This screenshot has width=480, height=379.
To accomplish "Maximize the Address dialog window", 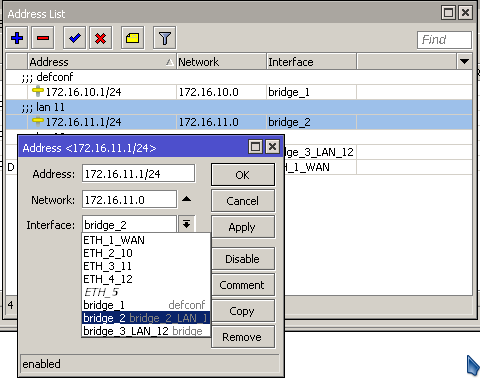I will click(x=256, y=147).
